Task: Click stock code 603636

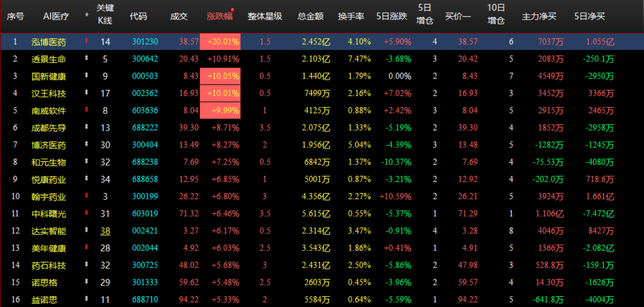Action: (x=145, y=111)
